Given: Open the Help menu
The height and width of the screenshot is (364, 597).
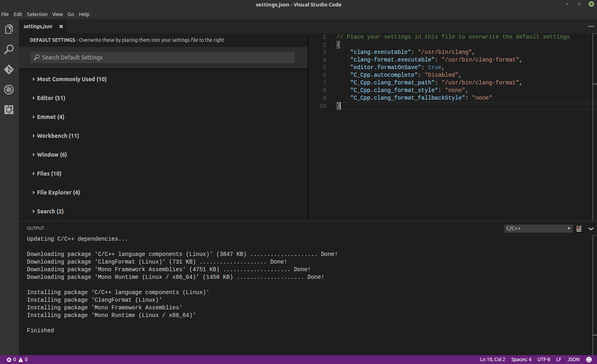Looking at the screenshot, I should pos(84,14).
